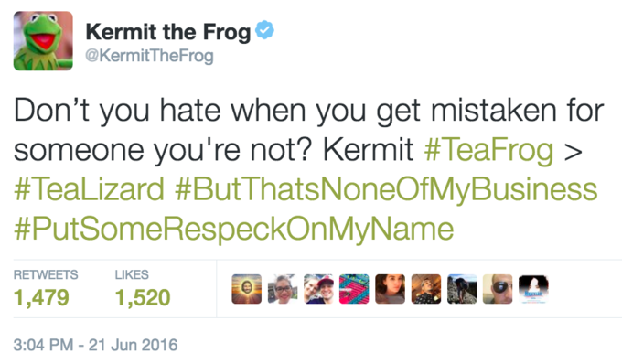
Task: Open the #TeaFrog hashtag
Action: (488, 150)
